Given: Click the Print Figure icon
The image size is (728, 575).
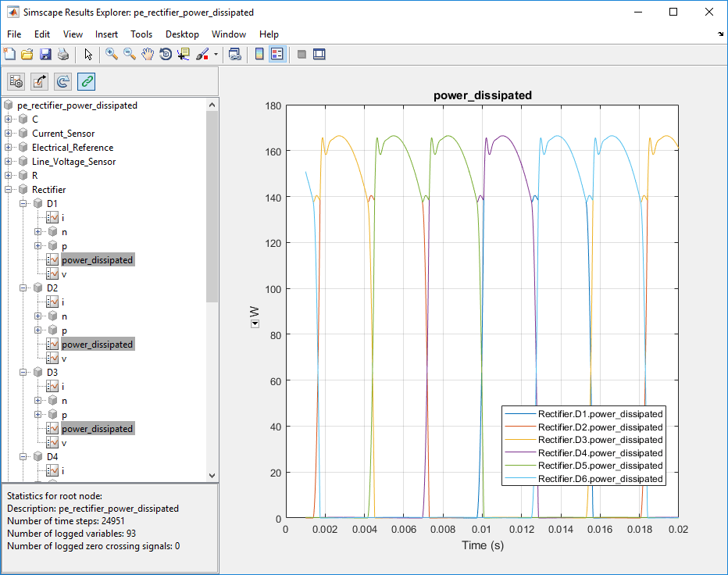Looking at the screenshot, I should click(63, 54).
